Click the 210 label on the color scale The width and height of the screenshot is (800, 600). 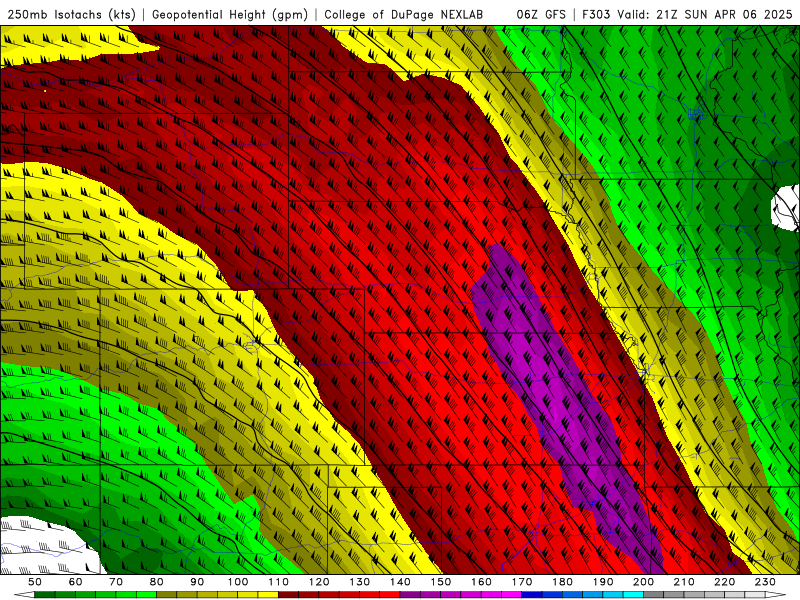click(x=684, y=582)
